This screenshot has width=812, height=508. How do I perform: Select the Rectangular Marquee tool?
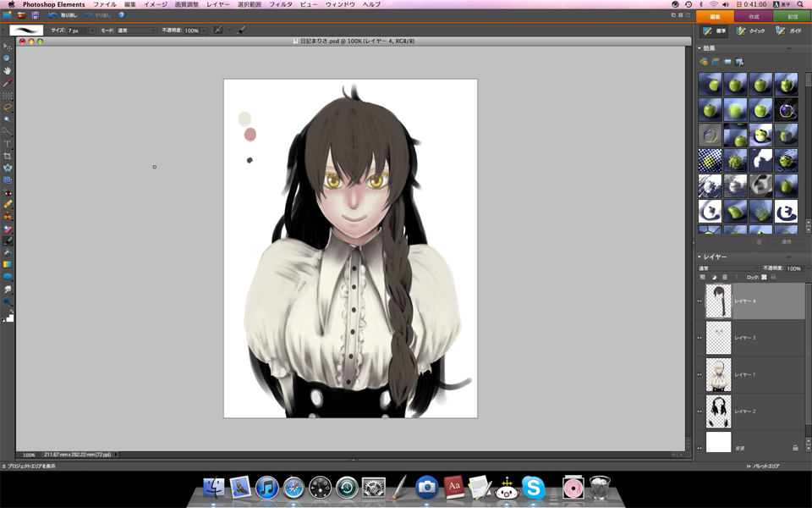tap(8, 96)
